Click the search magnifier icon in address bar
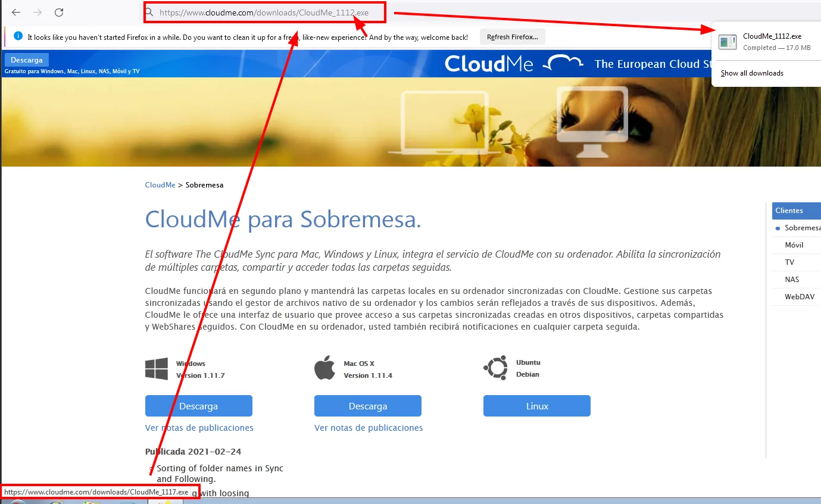The image size is (821, 504). 150,12
